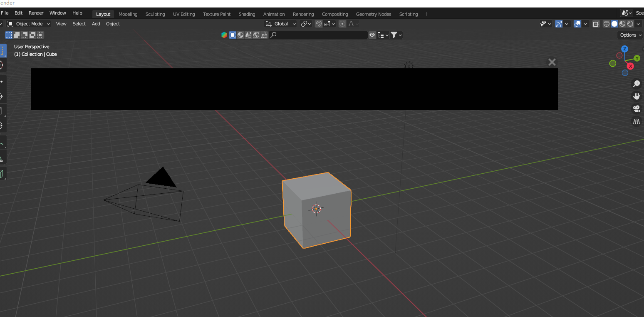Image resolution: width=644 pixels, height=317 pixels.
Task: Click the Z axis on the navigation gizmo
Action: click(624, 49)
